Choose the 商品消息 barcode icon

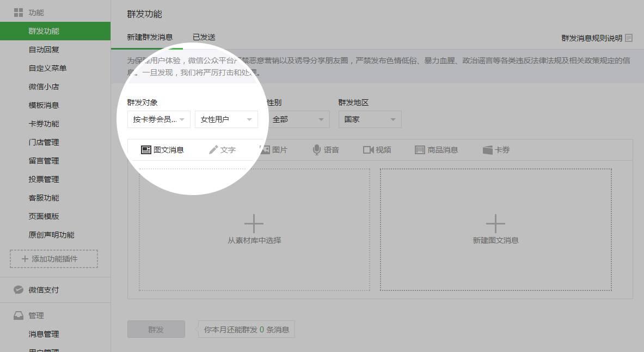pyautogui.click(x=420, y=150)
